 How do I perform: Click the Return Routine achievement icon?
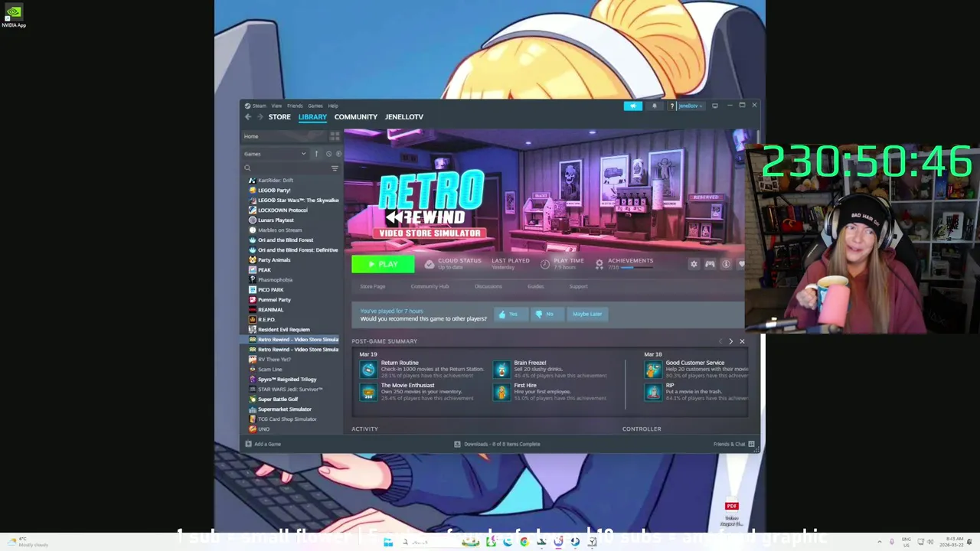click(368, 370)
